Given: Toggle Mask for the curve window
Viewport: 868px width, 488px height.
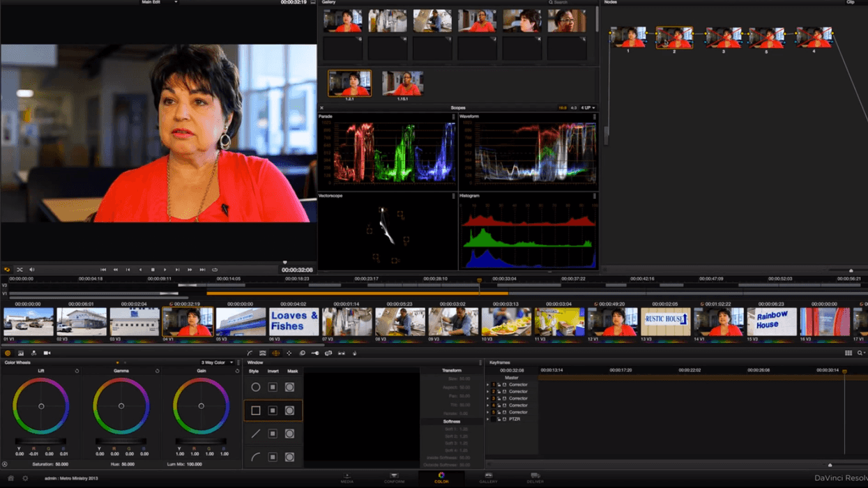Looking at the screenshot, I should 289,457.
